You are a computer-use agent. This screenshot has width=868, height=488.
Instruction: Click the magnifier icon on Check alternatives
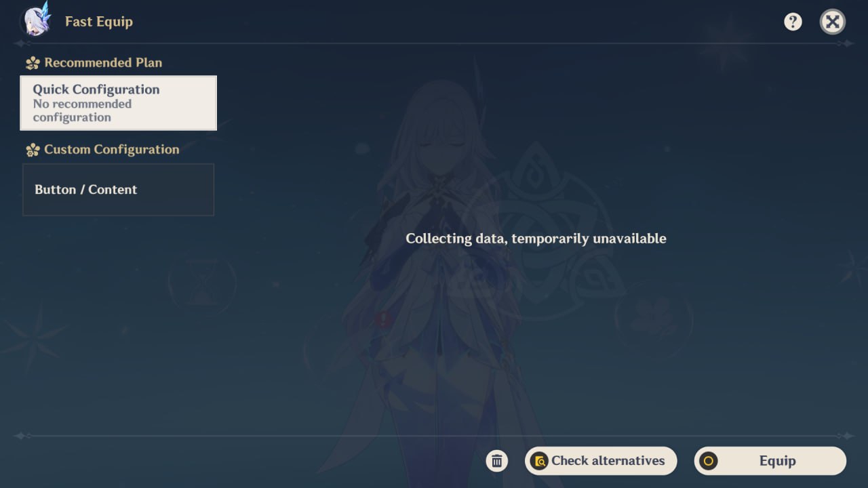click(x=539, y=461)
